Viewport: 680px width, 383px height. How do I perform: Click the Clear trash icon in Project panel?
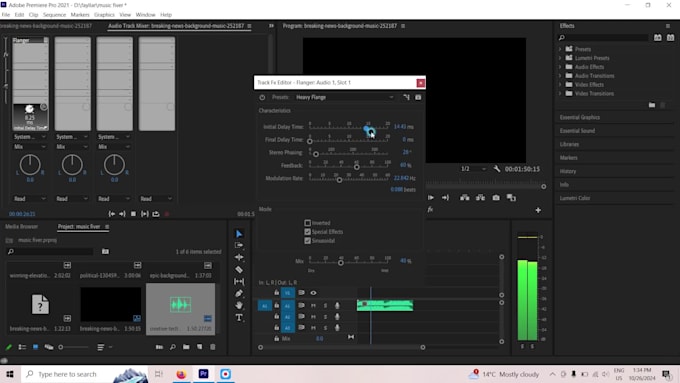click(x=212, y=347)
